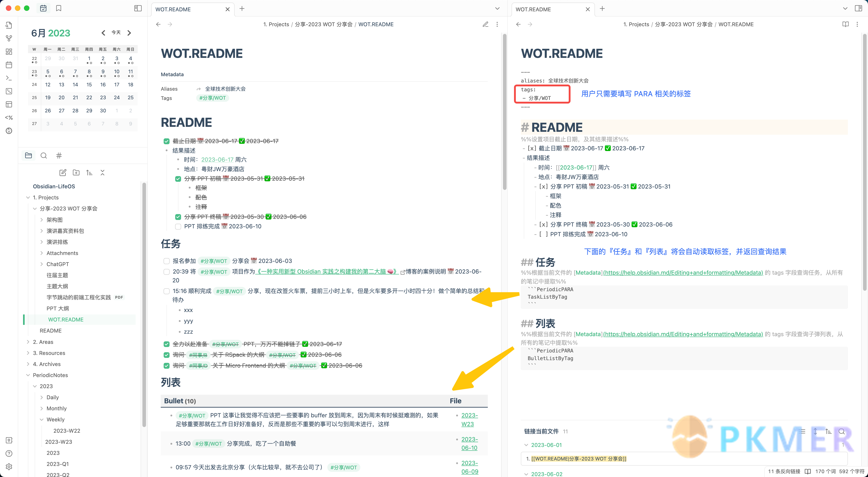This screenshot has width=868, height=477.
Task: Open the vault switcher icon at bottom left
Action: point(9,440)
